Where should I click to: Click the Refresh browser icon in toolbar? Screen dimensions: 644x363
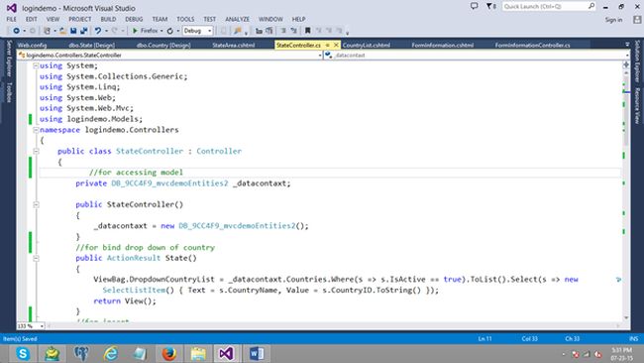tap(170, 31)
